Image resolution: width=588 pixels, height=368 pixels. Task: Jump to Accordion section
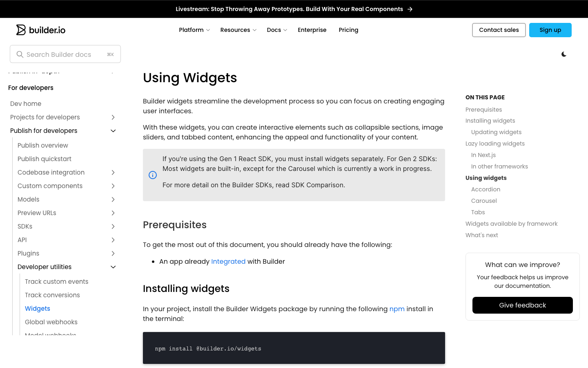[x=486, y=189]
